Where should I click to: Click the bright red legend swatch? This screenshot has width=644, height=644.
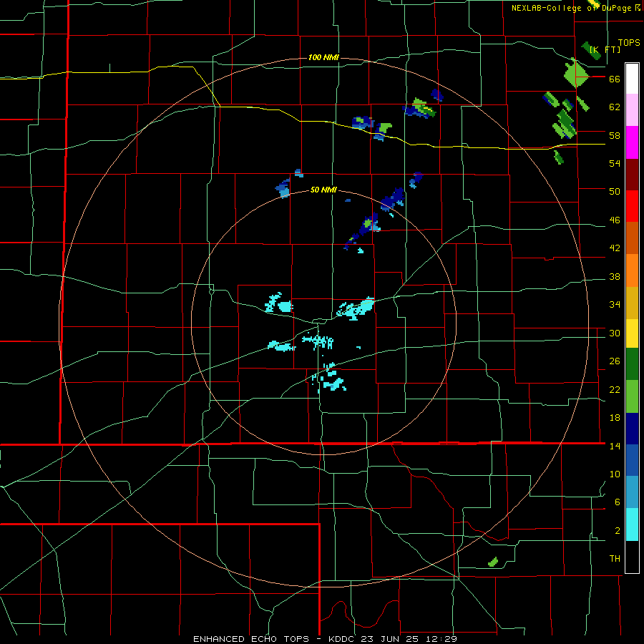click(x=632, y=206)
